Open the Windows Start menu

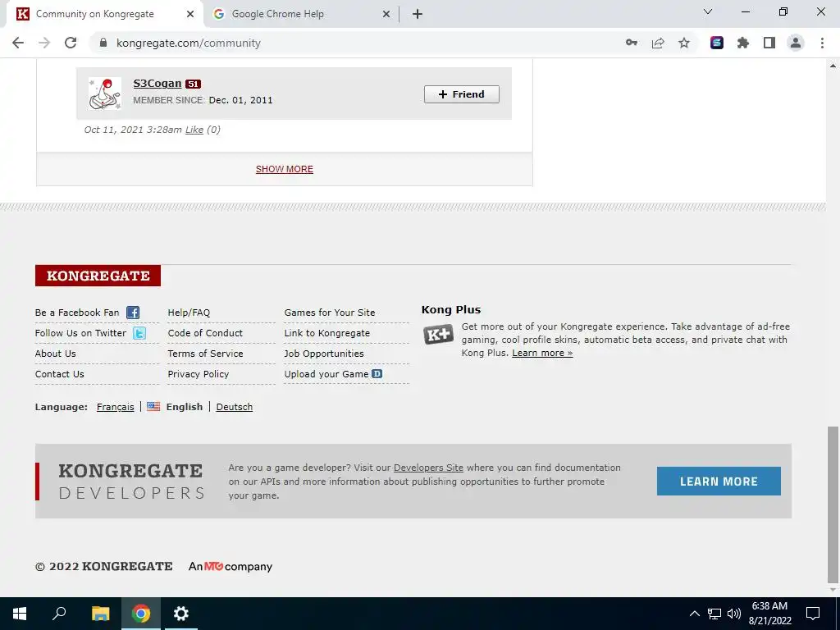20,614
